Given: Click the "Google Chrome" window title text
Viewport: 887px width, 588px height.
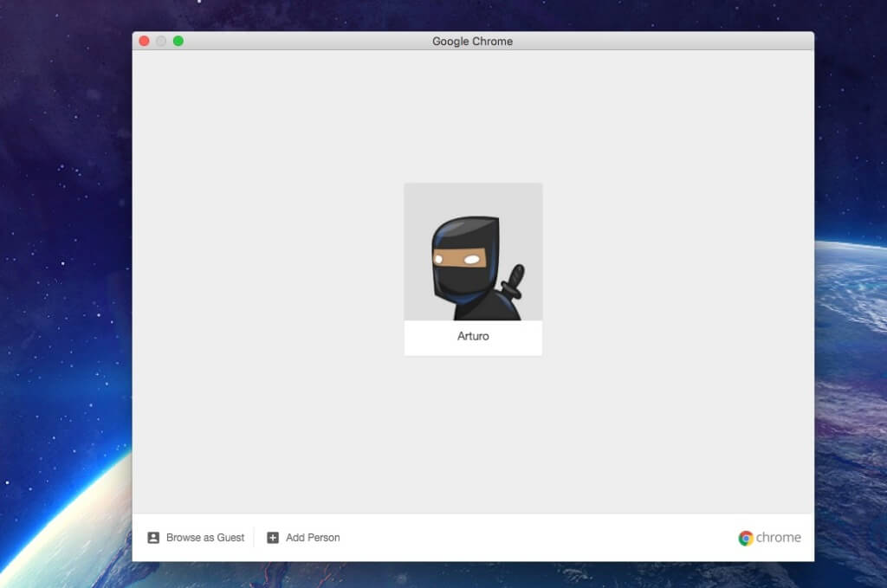Looking at the screenshot, I should tap(472, 42).
